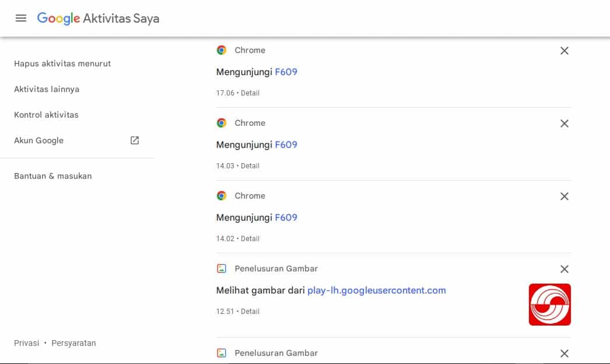The height and width of the screenshot is (364, 610).
Task: Click the Chrome icon beside the 14.02 visit
Action: pos(222,196)
